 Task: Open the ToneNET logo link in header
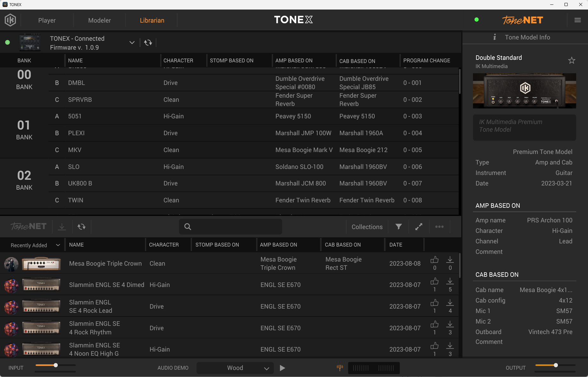click(523, 20)
